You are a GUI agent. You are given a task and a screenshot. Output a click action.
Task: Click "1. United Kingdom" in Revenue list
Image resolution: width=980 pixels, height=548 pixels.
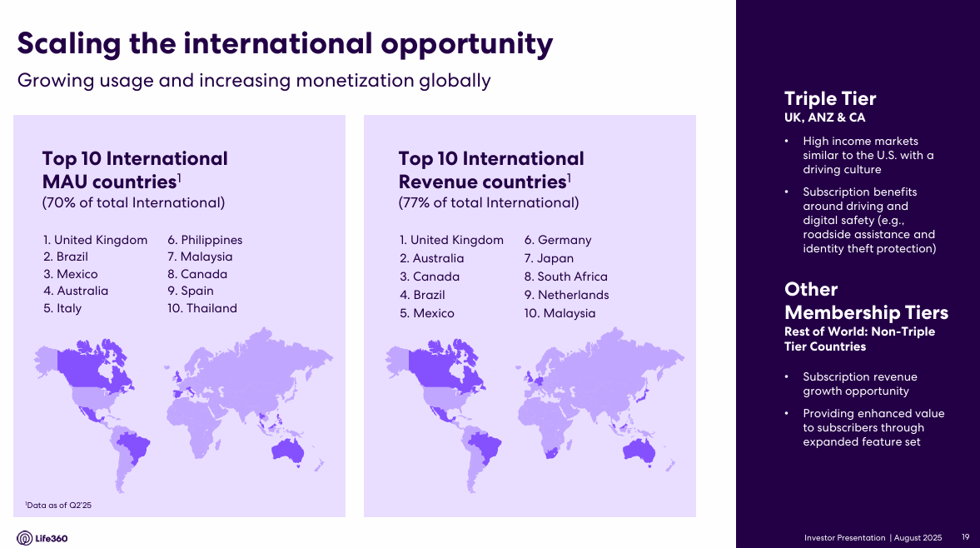(x=452, y=240)
